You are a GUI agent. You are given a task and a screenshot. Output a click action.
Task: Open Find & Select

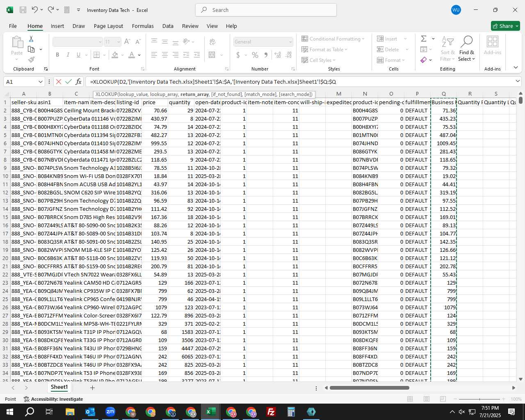467,49
